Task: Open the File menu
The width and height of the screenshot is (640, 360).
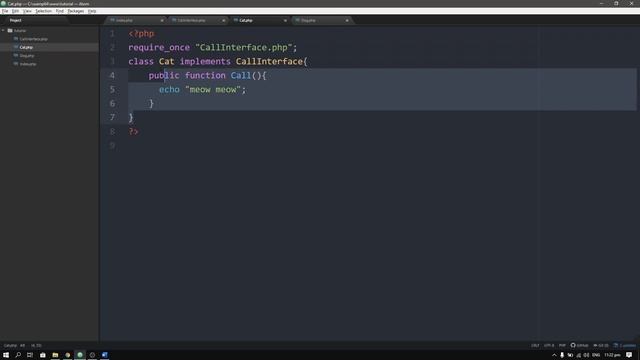Action: click(x=5, y=11)
